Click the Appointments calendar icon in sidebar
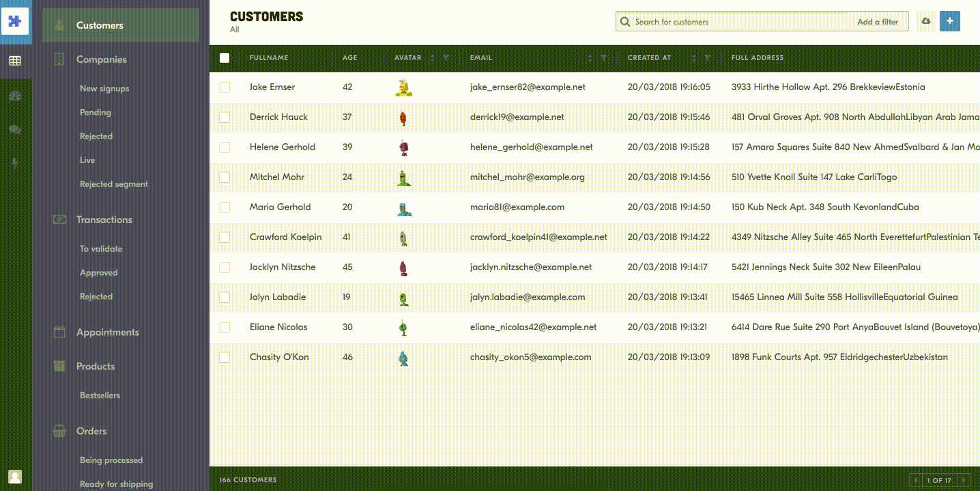 59,332
